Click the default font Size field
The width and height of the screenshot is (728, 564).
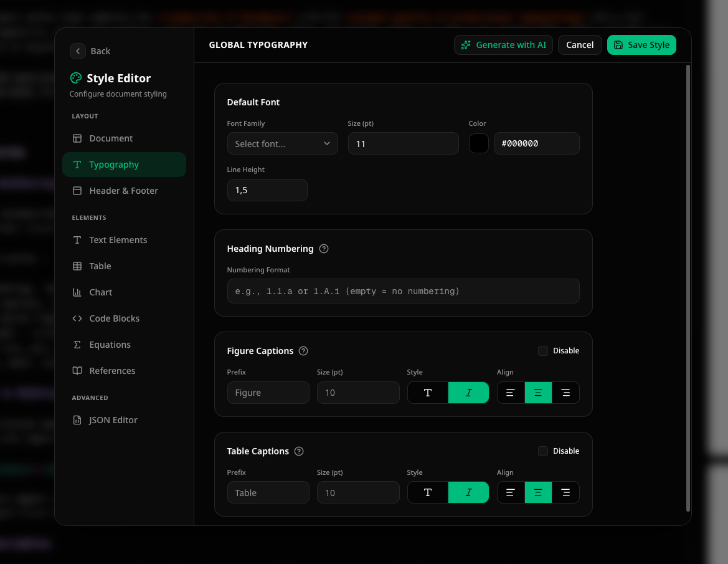pyautogui.click(x=404, y=143)
